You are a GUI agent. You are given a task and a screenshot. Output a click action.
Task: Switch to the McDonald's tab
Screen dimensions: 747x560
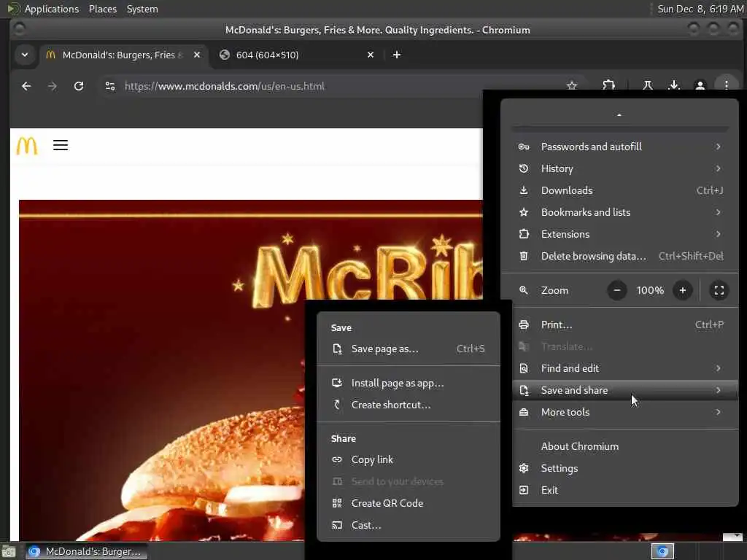123,55
